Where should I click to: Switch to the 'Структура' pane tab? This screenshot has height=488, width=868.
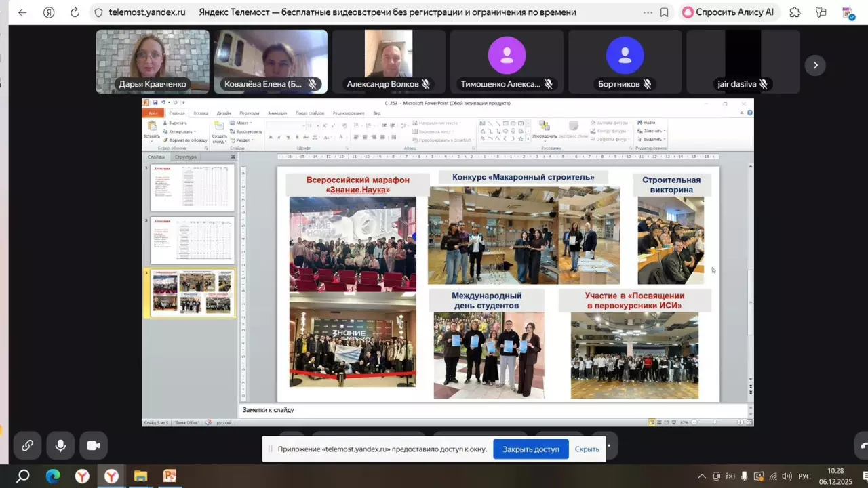tap(185, 157)
